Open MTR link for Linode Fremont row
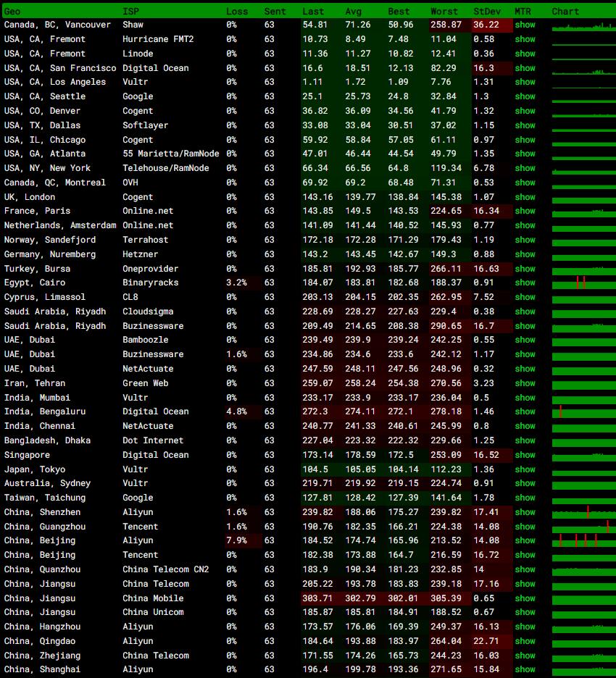616x678 pixels. click(525, 54)
